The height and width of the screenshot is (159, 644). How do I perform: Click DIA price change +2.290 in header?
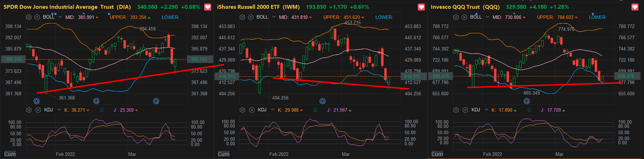pyautogui.click(x=169, y=7)
